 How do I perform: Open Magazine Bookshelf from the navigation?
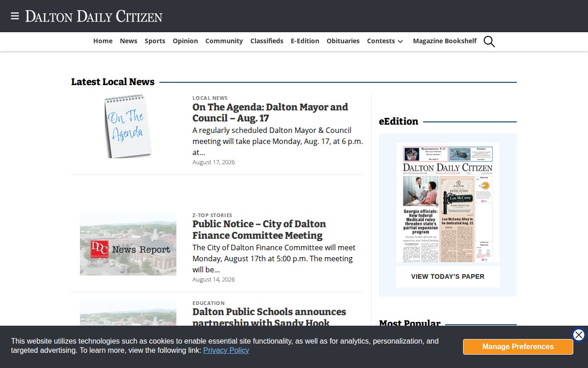445,41
